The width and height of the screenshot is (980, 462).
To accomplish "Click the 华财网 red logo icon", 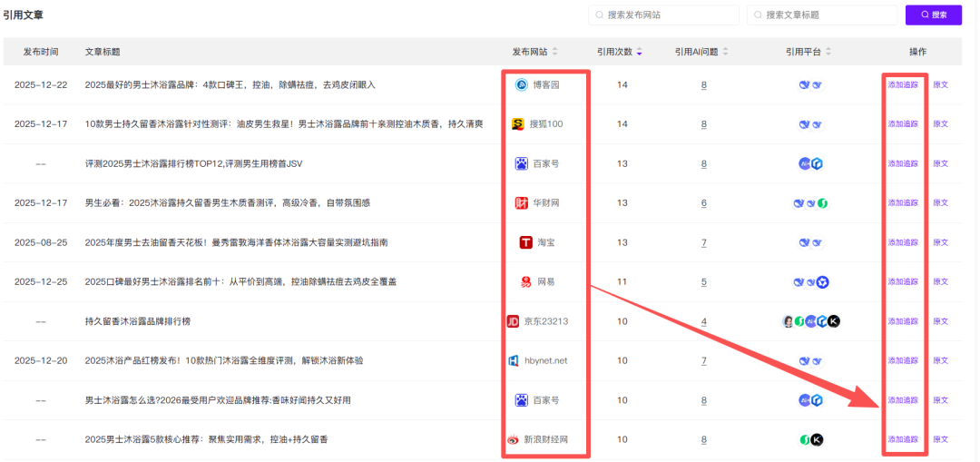I will [522, 203].
